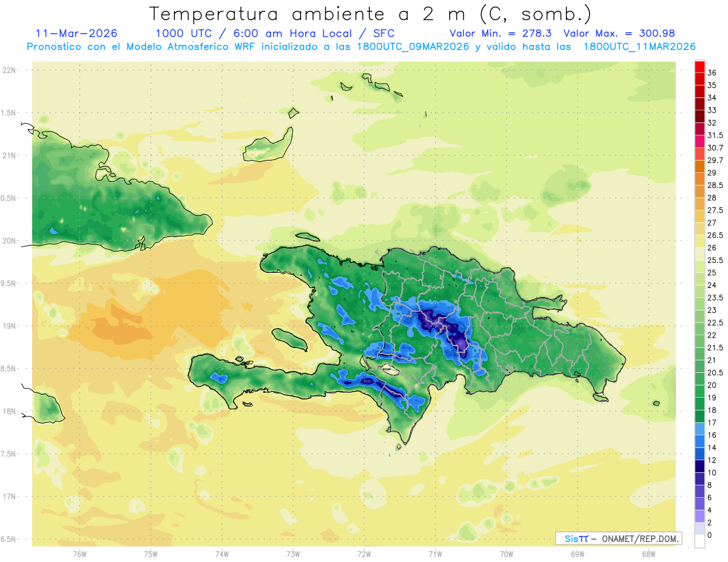Click the "18N" latitude label

point(9,412)
